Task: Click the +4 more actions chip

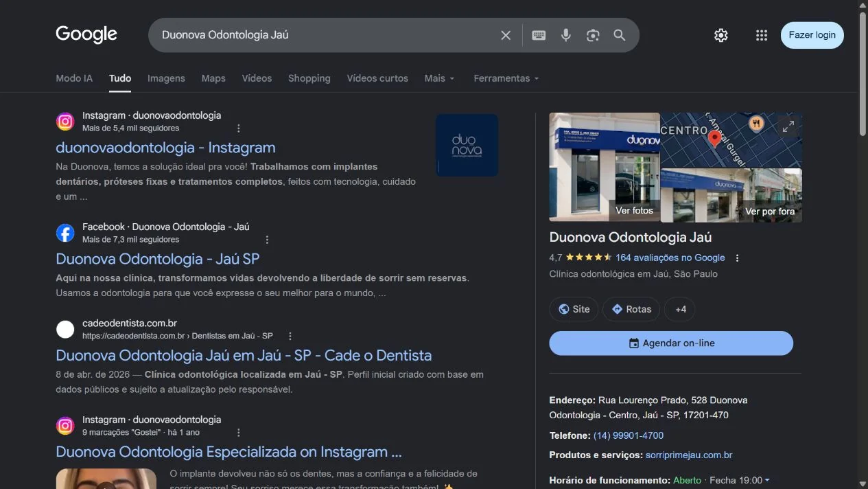Action: [680, 309]
